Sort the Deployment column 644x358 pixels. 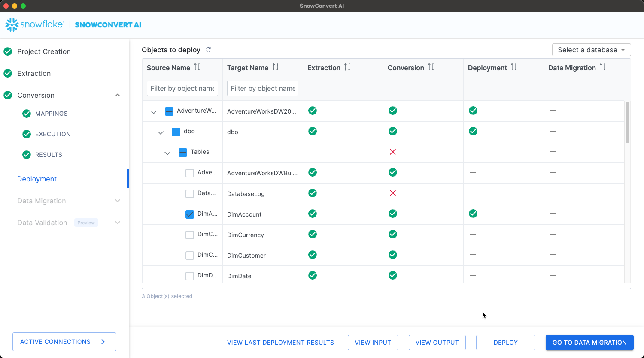tap(514, 67)
